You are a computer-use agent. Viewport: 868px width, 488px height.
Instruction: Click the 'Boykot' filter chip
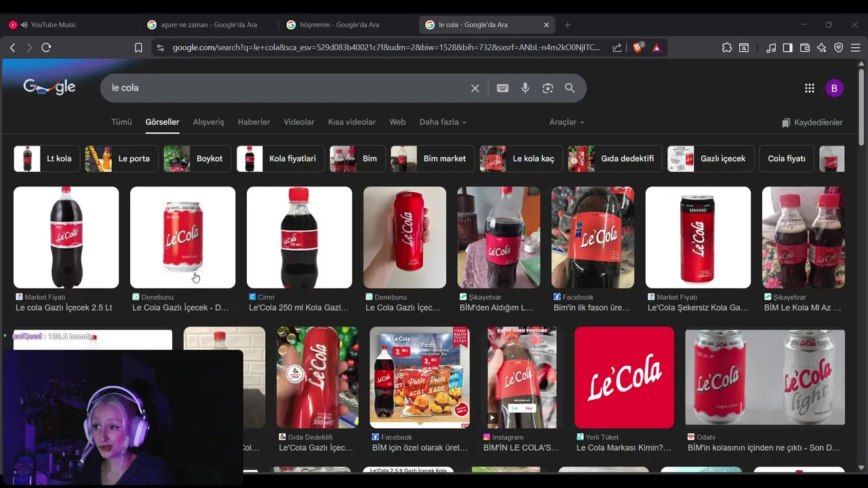197,159
